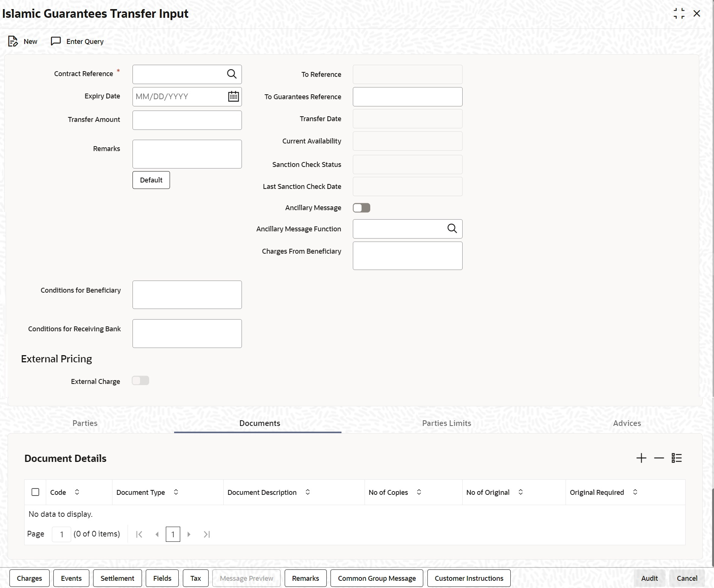Open single record view in Document Details
Screen dimensions: 714x588
click(x=677, y=458)
